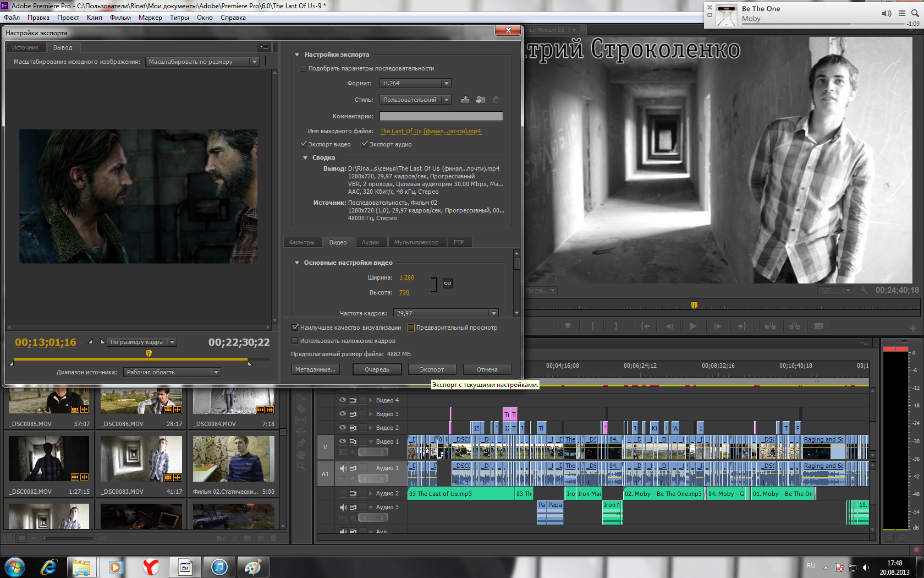Step forward one frame in program monitor
The width and height of the screenshot is (924, 578).
pyautogui.click(x=717, y=326)
